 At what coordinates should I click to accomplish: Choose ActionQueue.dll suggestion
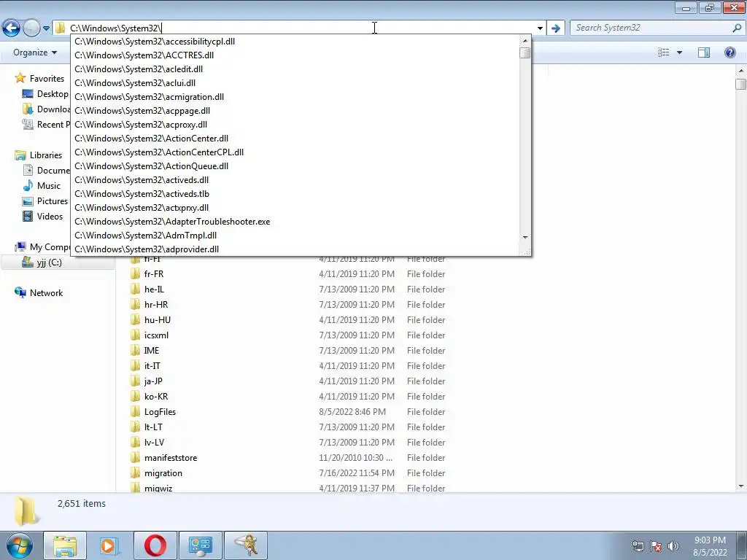click(295, 166)
